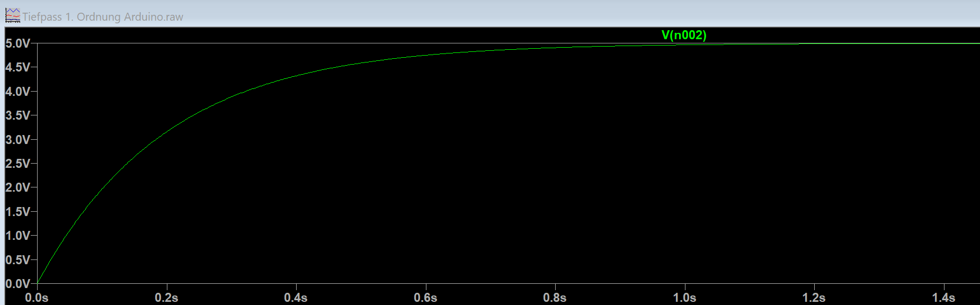980x305 pixels.
Task: Click the 1.4s time axis label
Action: pos(943,298)
